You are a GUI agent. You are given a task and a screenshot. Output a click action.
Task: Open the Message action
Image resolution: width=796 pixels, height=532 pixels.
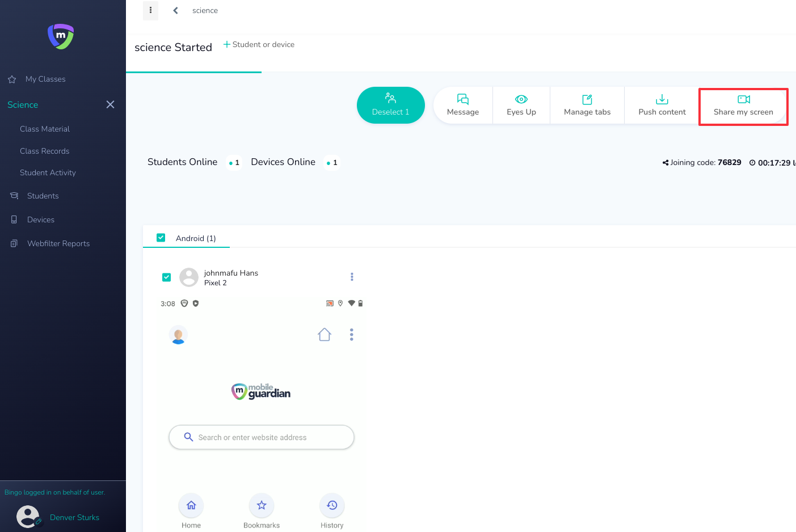[463, 105]
